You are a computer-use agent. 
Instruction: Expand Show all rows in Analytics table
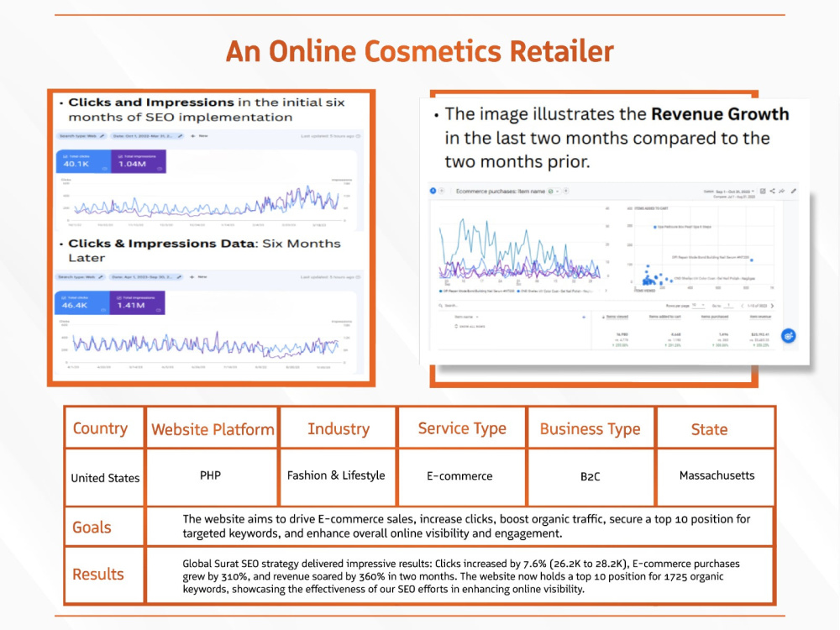[470, 326]
